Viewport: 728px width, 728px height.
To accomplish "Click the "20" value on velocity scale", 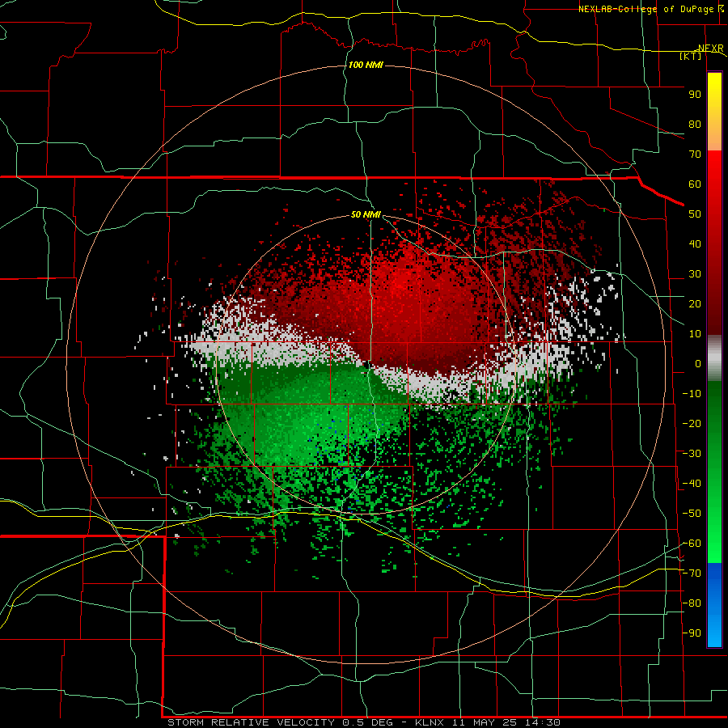I will coord(695,303).
